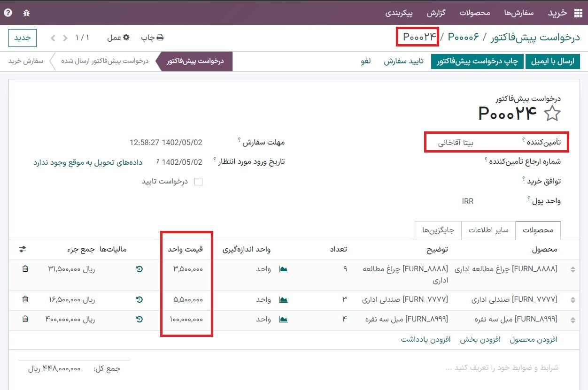Delete the مبل سه نفره order line
This screenshot has height=390, width=588.
click(25, 319)
